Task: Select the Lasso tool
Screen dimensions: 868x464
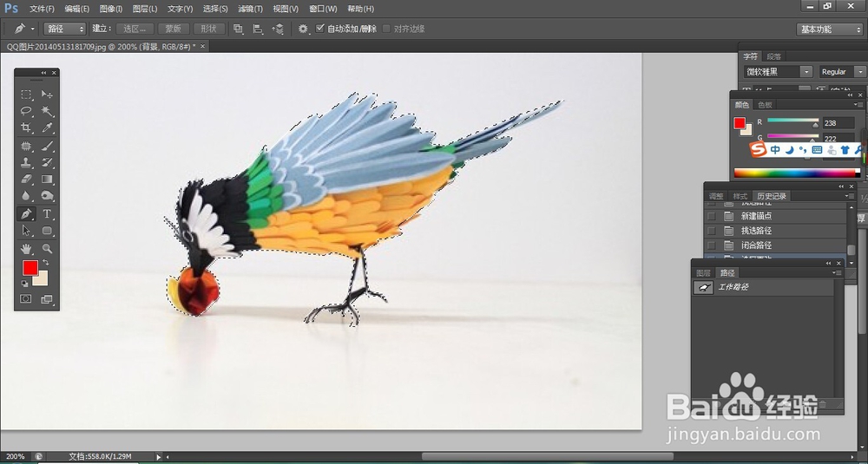Action: 26,111
